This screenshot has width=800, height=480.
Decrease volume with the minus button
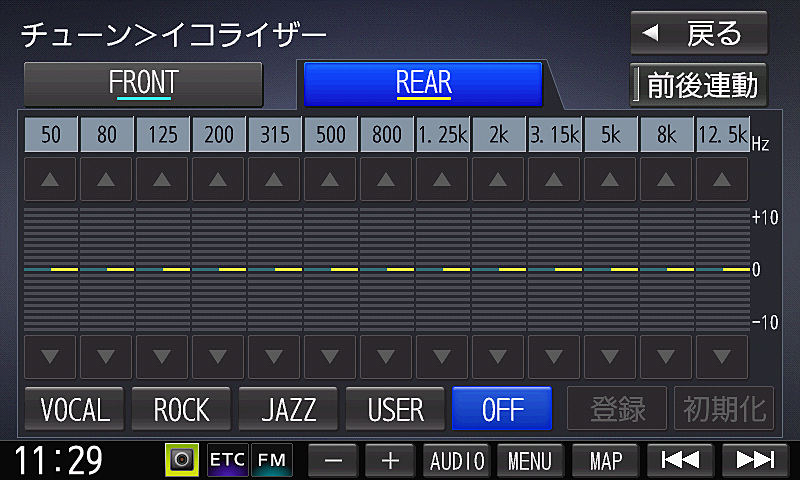pos(333,461)
